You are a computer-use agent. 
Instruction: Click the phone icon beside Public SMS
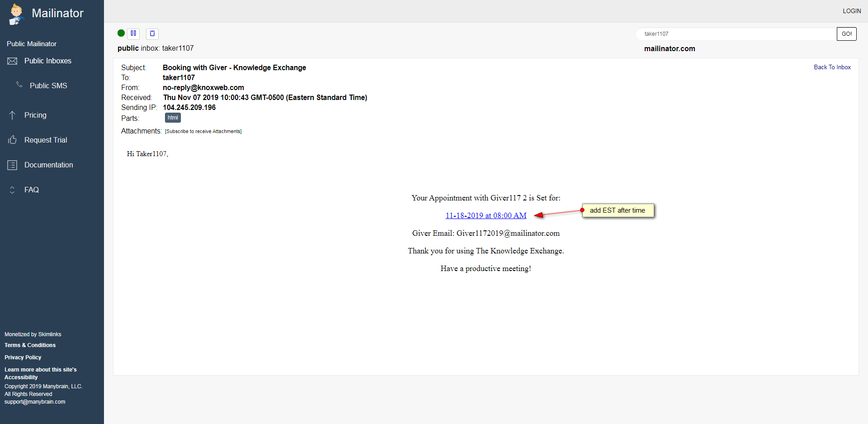[19, 85]
